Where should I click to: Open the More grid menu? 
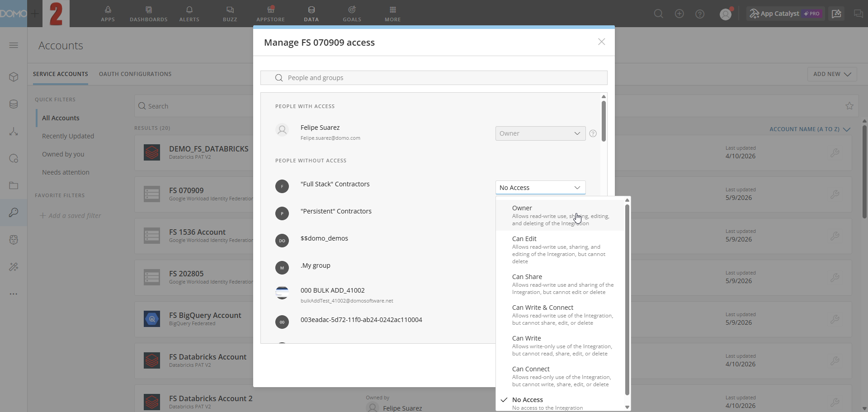(x=392, y=14)
